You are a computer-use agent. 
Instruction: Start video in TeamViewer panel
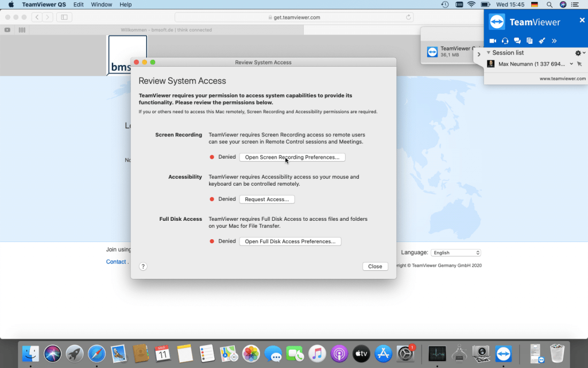pyautogui.click(x=493, y=41)
